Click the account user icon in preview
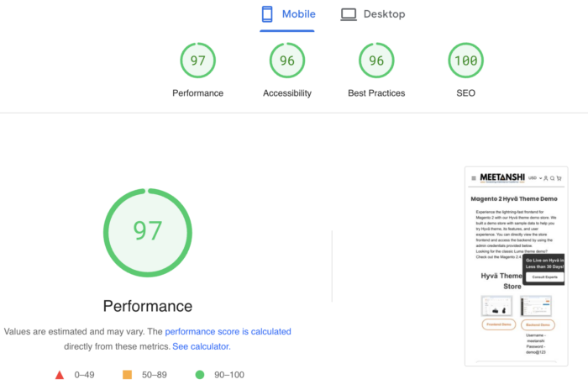Screen dimensions: 588x390 coord(546,178)
